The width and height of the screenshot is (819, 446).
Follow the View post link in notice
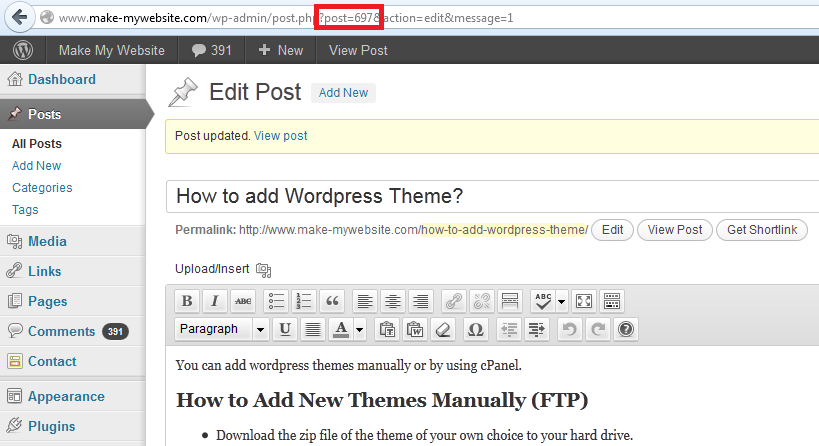281,135
